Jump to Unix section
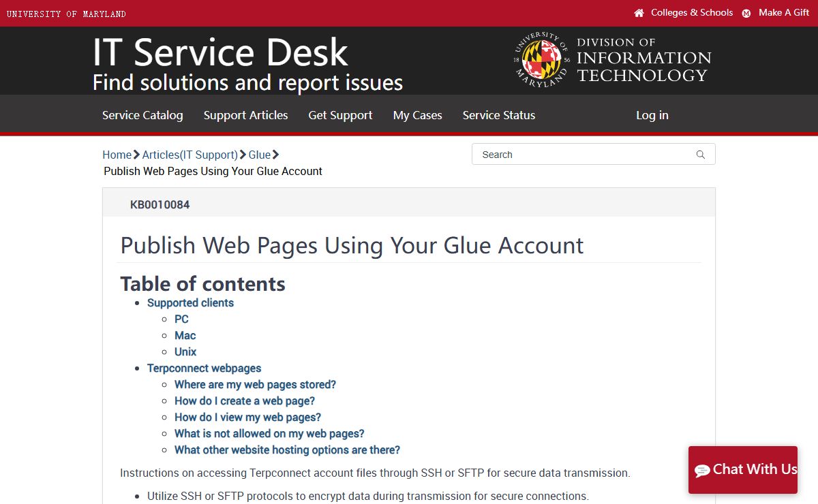The width and height of the screenshot is (818, 504). pos(185,351)
